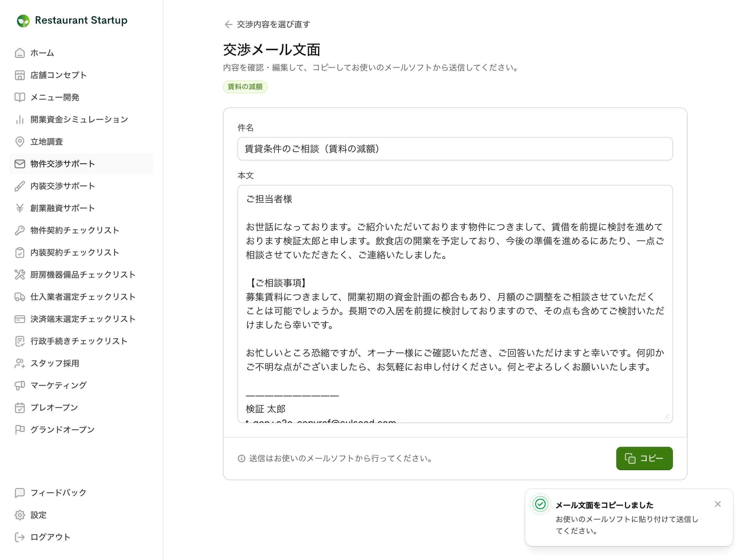
Task: Open 設定 from sidebar
Action: 81,515
